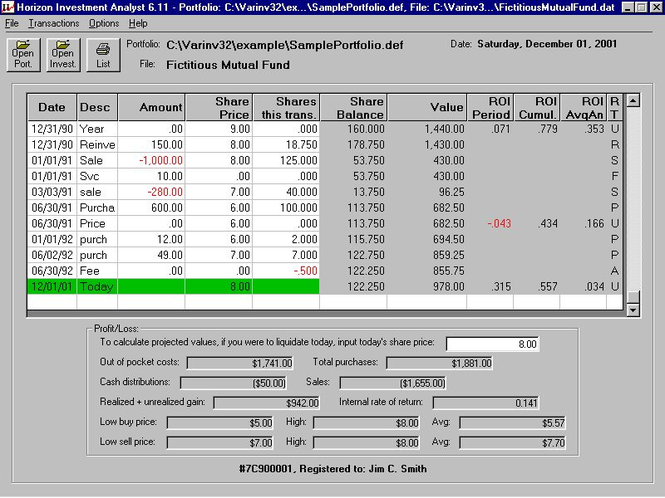This screenshot has height=498, width=665.
Task: Click the Horizon app icon in title bar
Action: tap(8, 7)
